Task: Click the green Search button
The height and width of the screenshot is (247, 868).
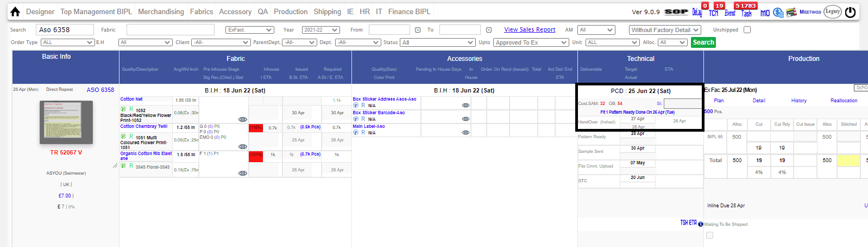Action: pos(703,42)
